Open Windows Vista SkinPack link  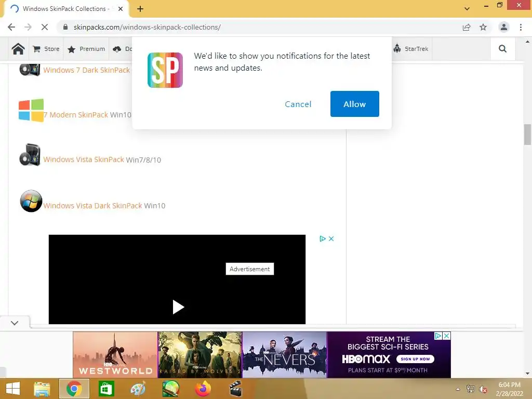[84, 159]
